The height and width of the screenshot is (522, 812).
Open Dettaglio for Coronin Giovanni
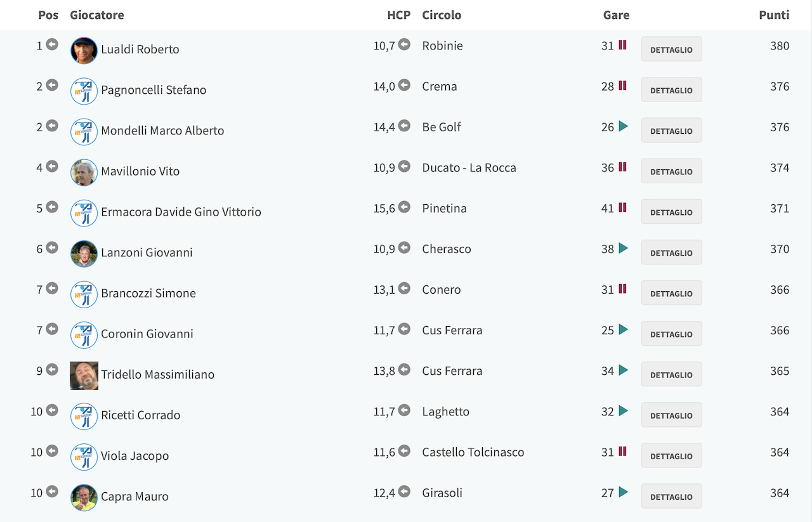coord(671,334)
